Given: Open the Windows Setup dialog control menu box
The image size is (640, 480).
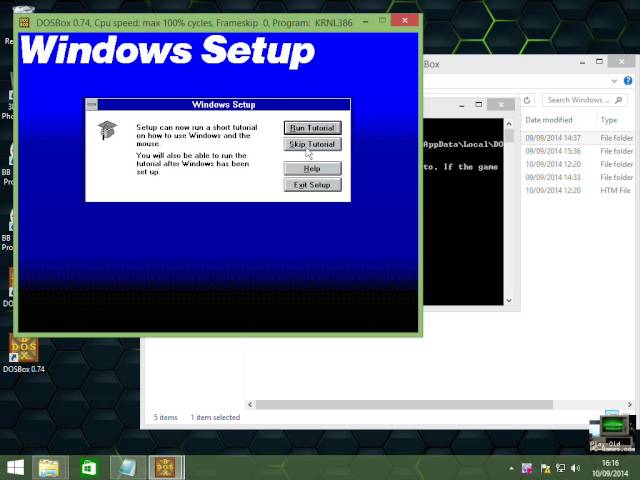Looking at the screenshot, I should tap(92, 104).
